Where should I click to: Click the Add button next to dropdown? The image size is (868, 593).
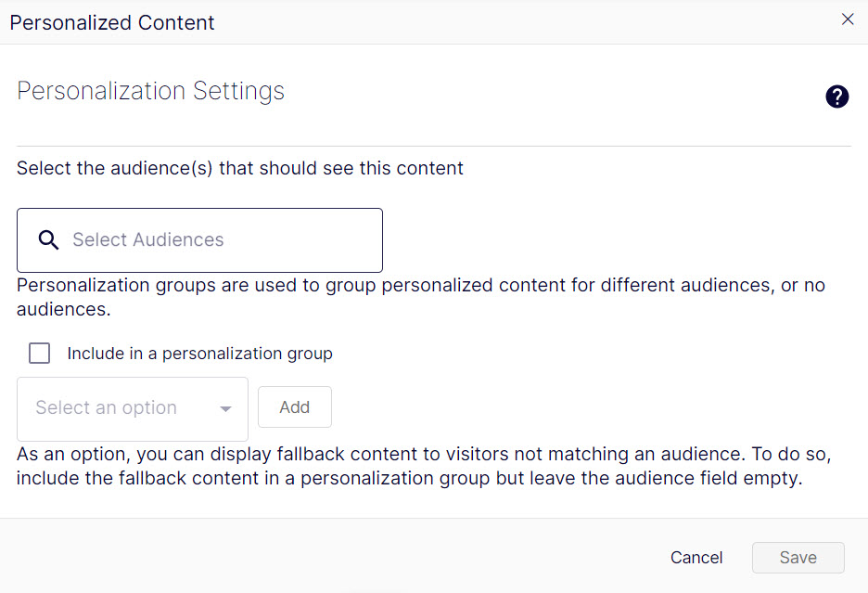(x=295, y=407)
